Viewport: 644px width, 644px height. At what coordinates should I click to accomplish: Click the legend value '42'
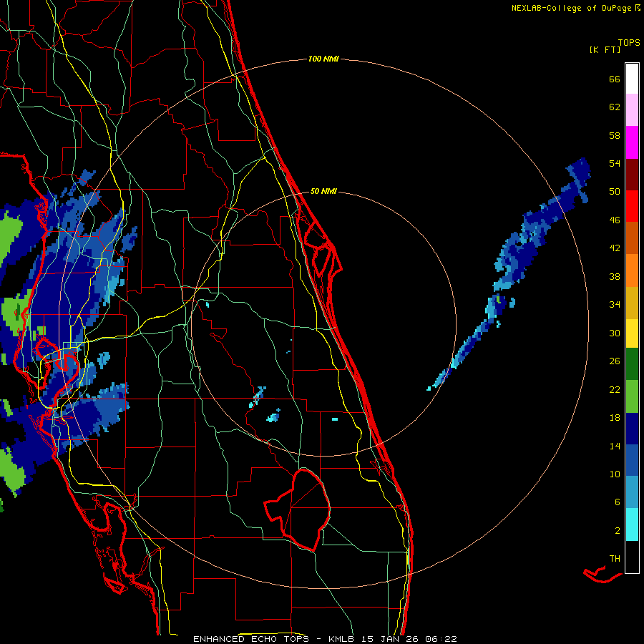point(615,248)
